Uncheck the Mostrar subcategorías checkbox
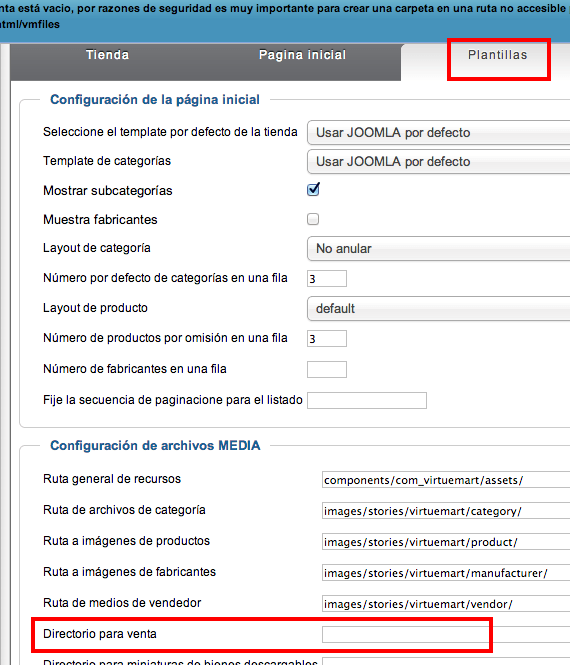The height and width of the screenshot is (665, 570). pyautogui.click(x=313, y=190)
